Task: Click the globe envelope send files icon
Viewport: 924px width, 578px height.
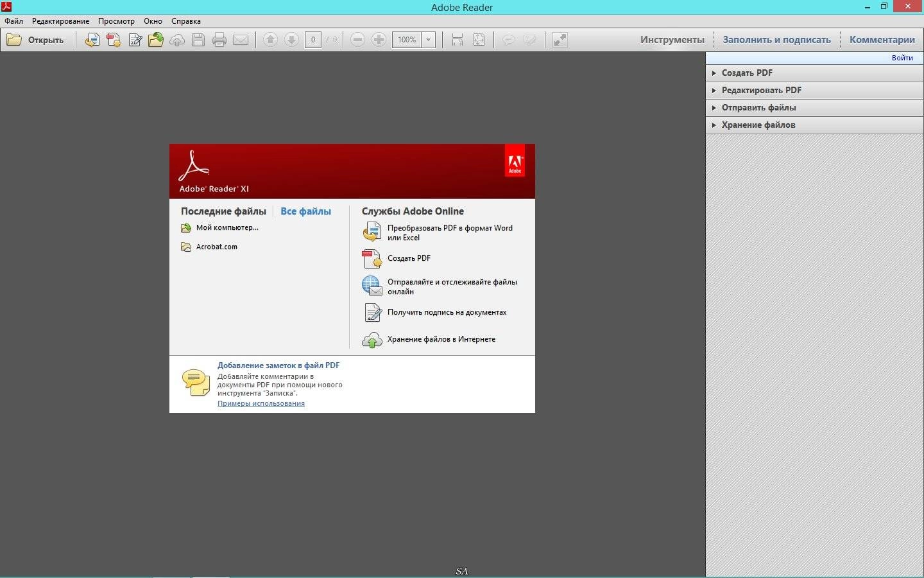Action: coord(372,286)
